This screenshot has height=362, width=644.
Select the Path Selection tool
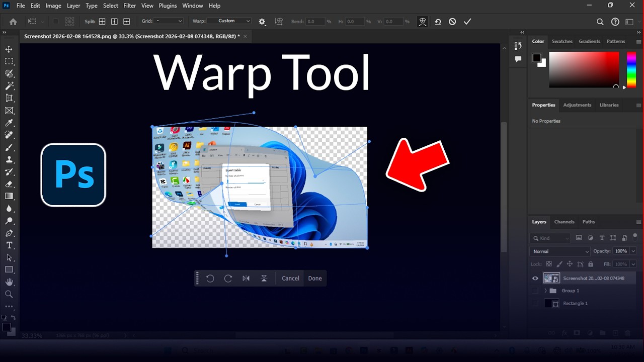point(9,257)
